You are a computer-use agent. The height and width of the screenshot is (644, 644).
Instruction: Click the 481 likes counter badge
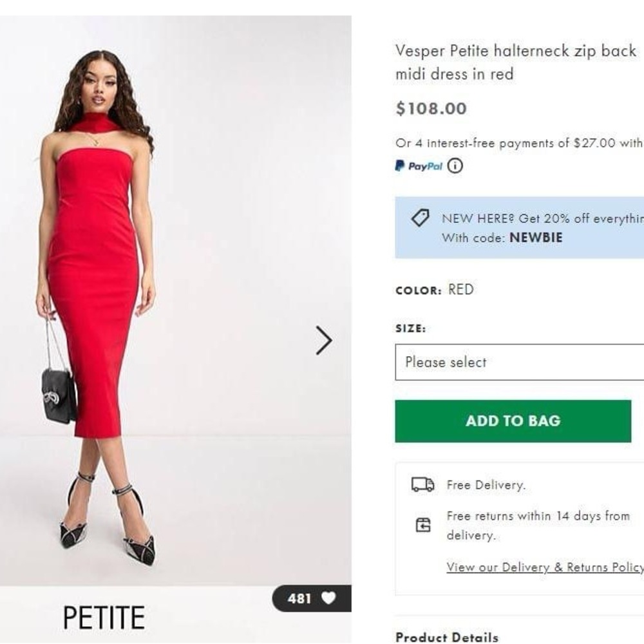tap(299, 599)
